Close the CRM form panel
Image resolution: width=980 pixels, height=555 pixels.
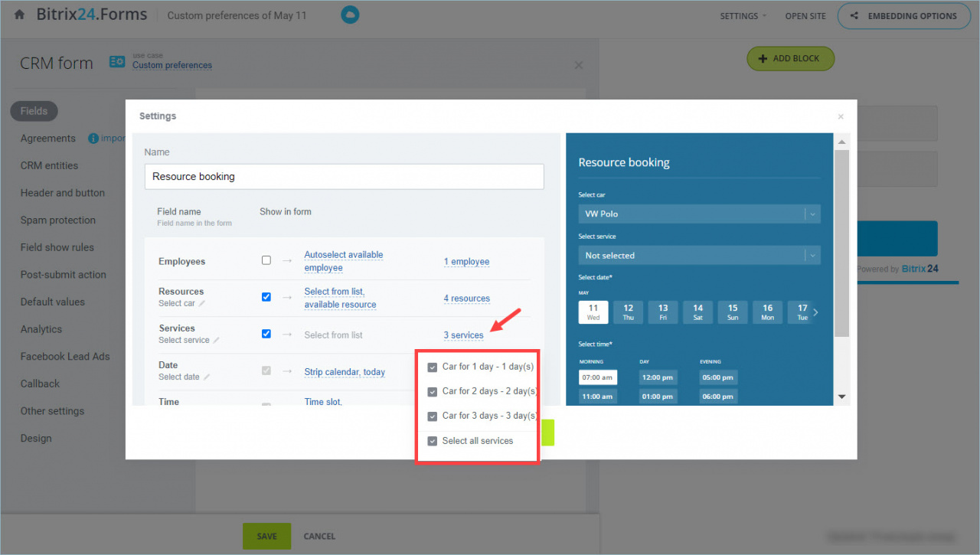579,66
